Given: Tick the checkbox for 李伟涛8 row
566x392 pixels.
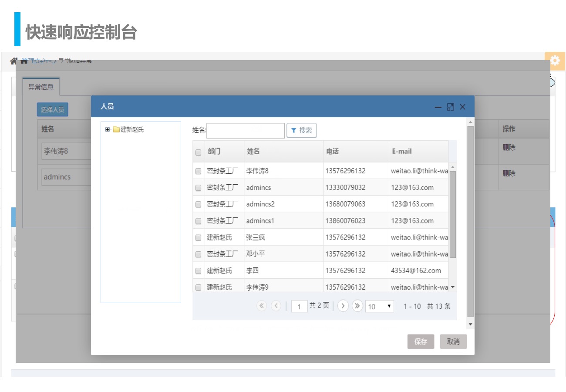Looking at the screenshot, I should pyautogui.click(x=199, y=171).
